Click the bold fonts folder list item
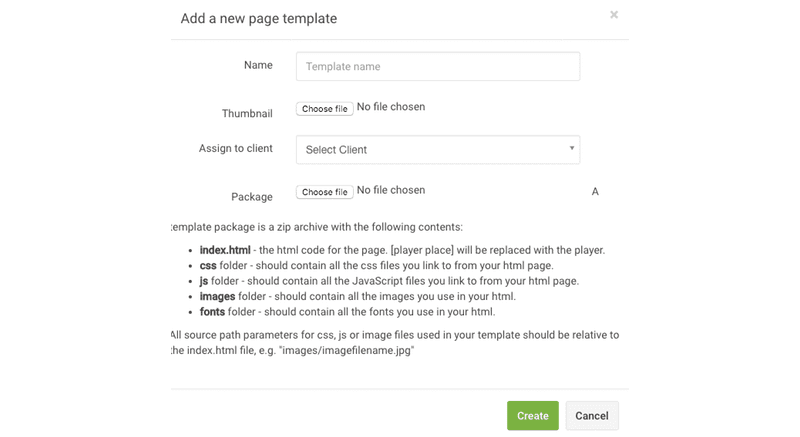The image size is (800, 437). point(213,313)
